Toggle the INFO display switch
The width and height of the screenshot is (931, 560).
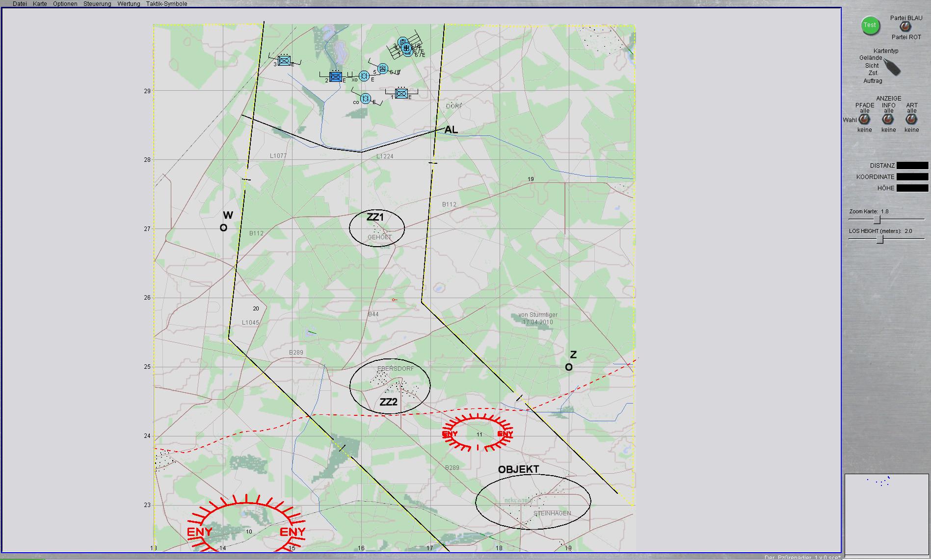[888, 120]
